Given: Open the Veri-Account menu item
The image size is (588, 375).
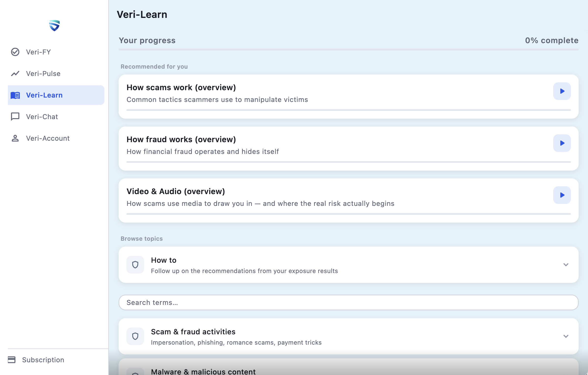Looking at the screenshot, I should click(x=56, y=138).
